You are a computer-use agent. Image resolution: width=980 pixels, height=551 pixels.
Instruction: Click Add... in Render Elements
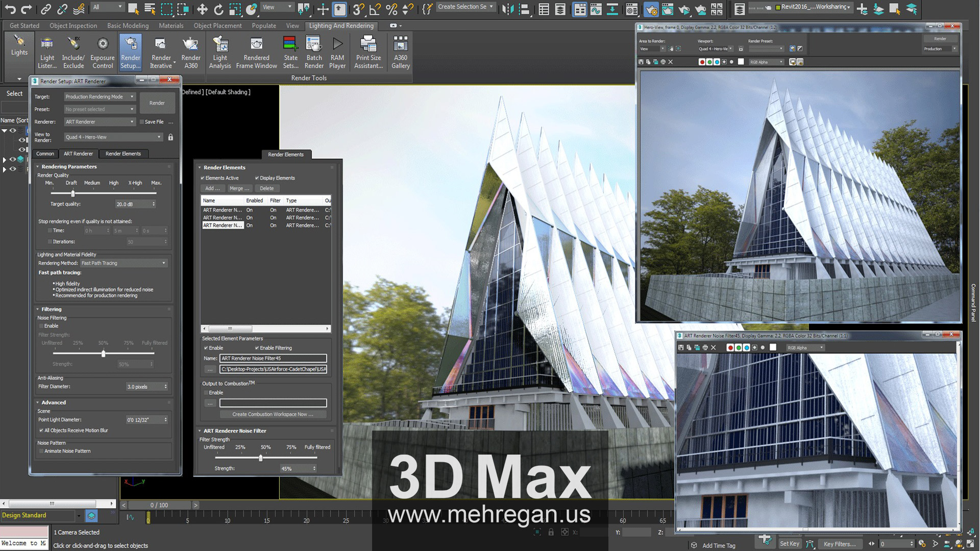click(212, 189)
